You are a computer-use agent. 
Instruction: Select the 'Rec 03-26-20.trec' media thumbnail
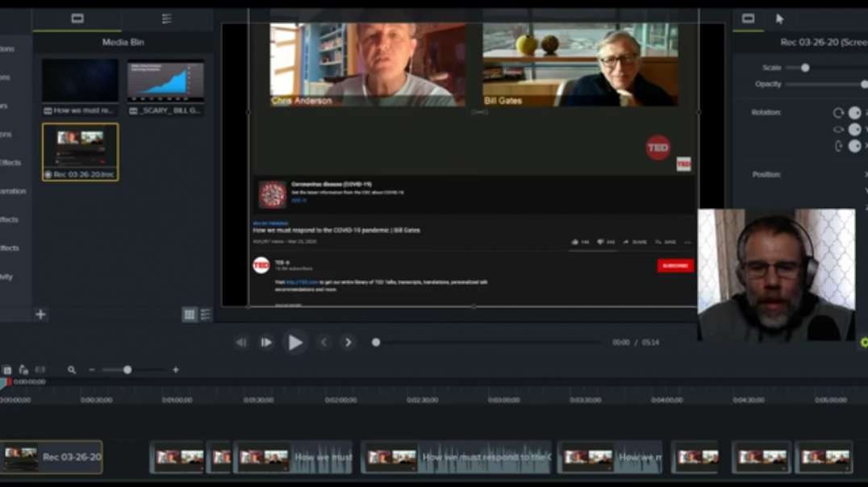pos(81,152)
